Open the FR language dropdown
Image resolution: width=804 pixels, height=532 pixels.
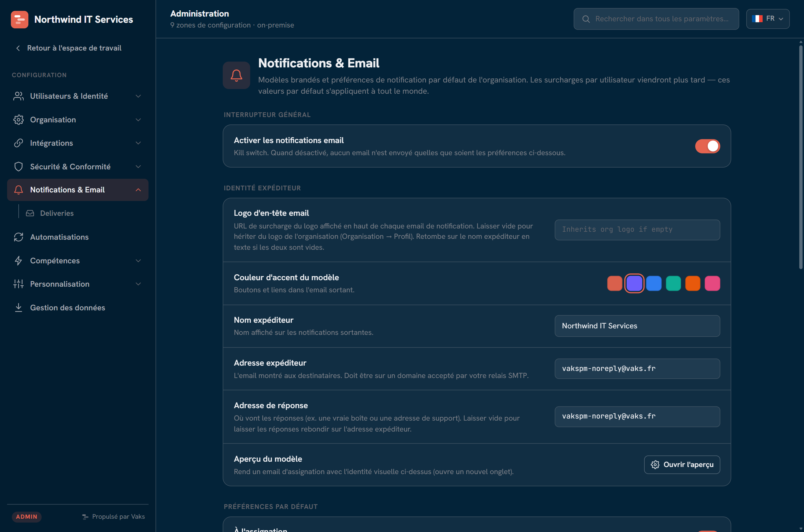[768, 19]
